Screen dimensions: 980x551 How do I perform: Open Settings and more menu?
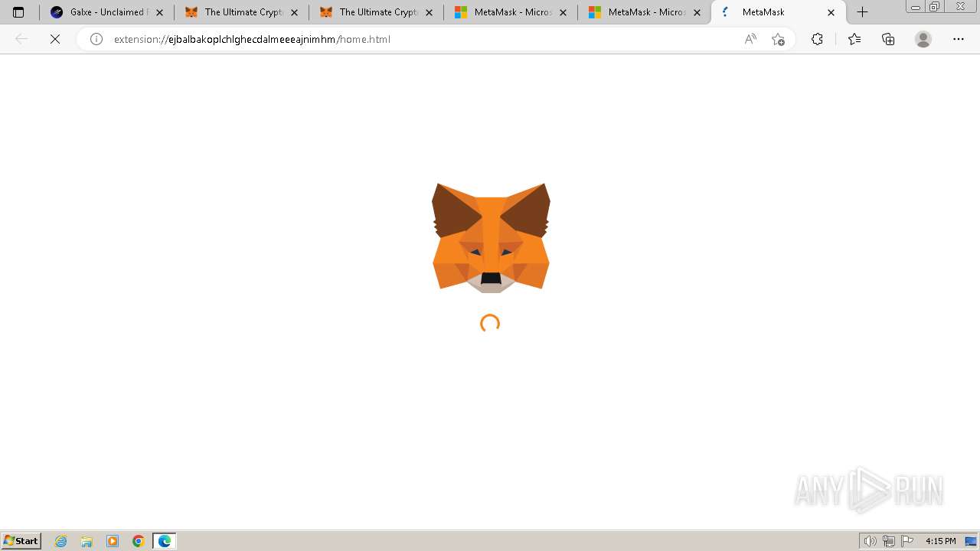point(959,39)
